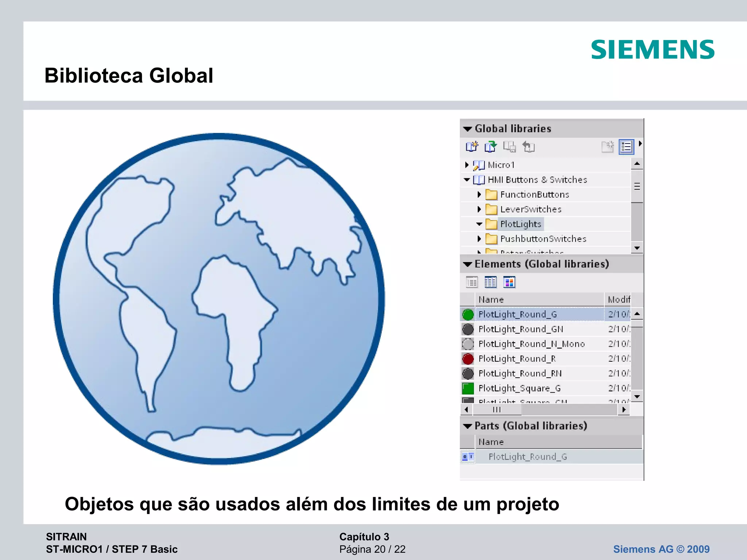Select the FunctionButtons folder
747x560 pixels.
(534, 195)
